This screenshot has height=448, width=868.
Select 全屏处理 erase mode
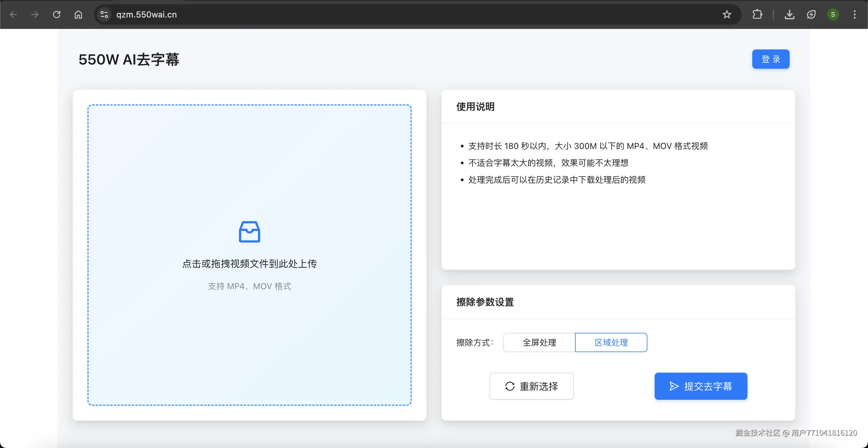[x=539, y=342]
